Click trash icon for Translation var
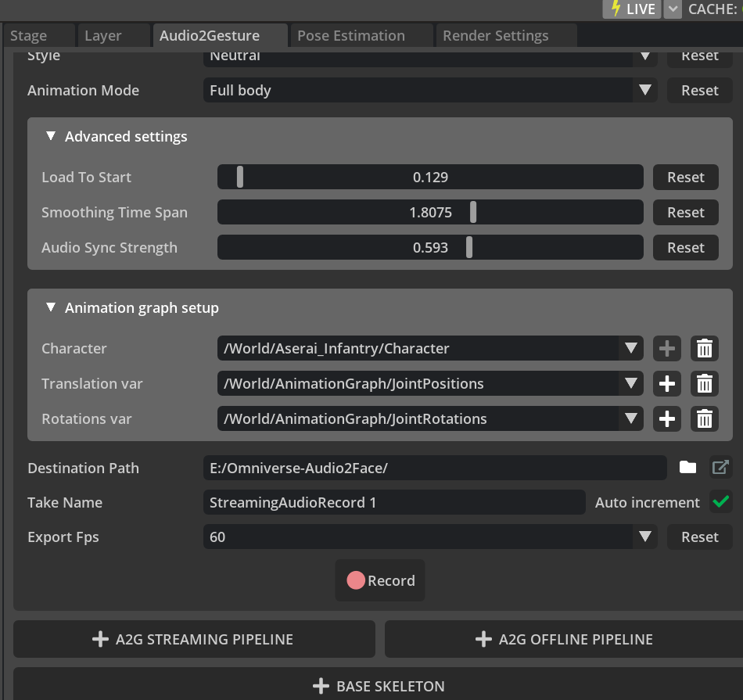 coord(704,383)
